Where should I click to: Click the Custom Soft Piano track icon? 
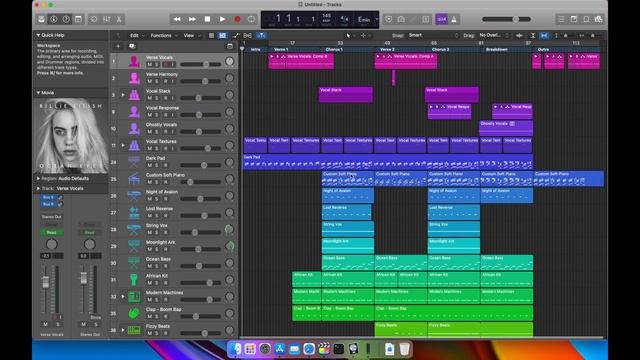coord(134,179)
